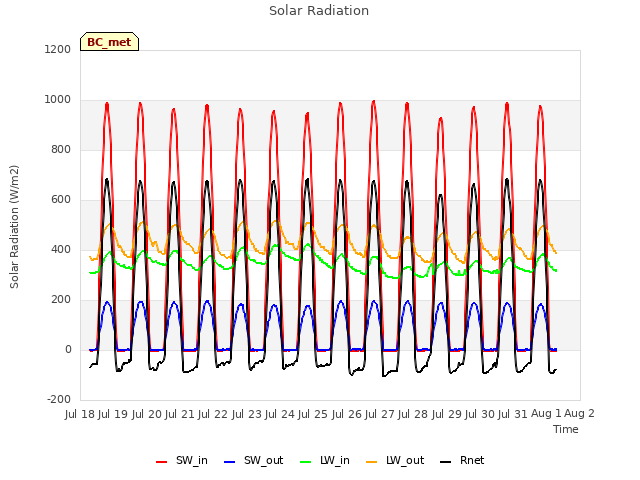The image size is (640, 480).
Task: Toggle SW_in series in the legend
Action: click(x=182, y=460)
